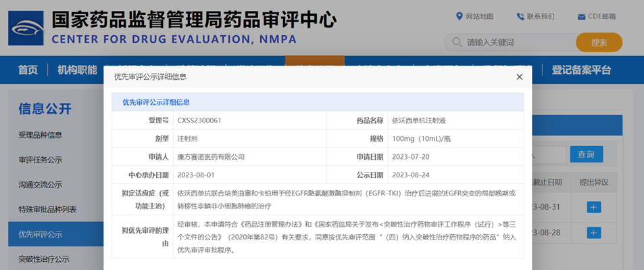
Task: Click drug name 依沃西单抗注射液
Action: click(419, 120)
